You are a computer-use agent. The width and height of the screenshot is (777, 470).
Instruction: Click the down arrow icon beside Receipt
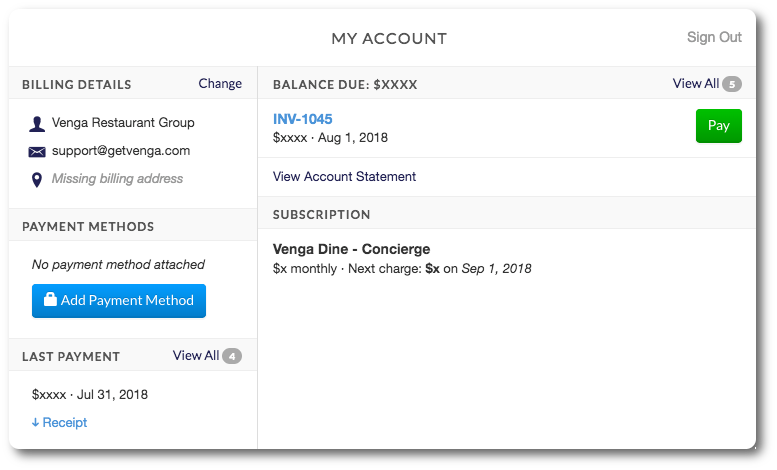[x=35, y=422]
